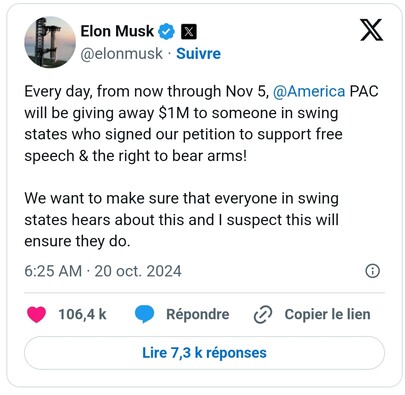This screenshot has width=405, height=395.
Task: Click the X logo in top right corner
Action: (x=371, y=30)
